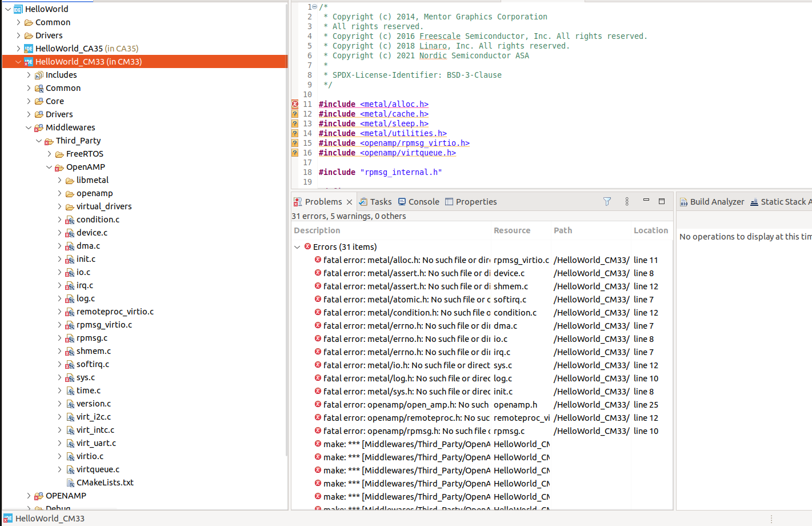
Task: Expand the Includes node
Action: (x=28, y=74)
